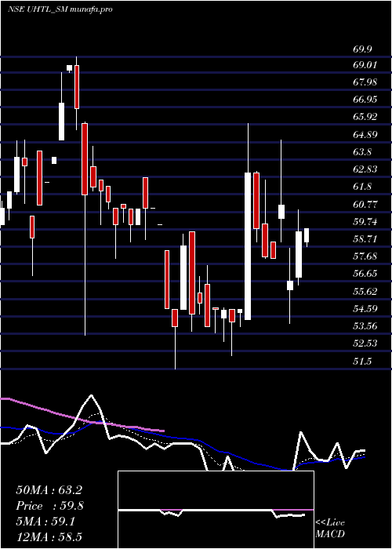Click the last white candle on the right
The width and height of the screenshot is (392, 549).
(307, 235)
